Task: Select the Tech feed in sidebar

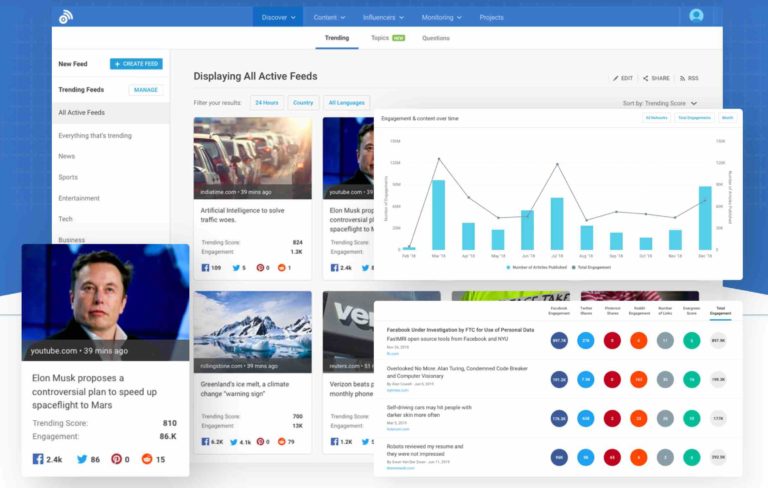Action: coord(65,219)
